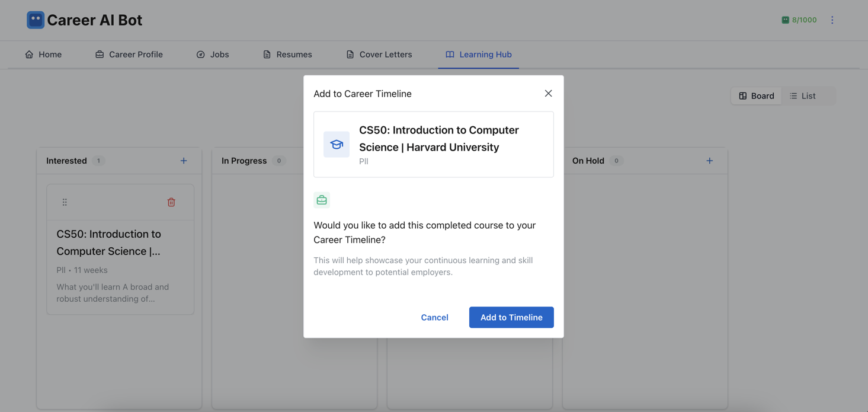This screenshot has width=868, height=412.
Task: Switch to List view
Action: (x=803, y=96)
